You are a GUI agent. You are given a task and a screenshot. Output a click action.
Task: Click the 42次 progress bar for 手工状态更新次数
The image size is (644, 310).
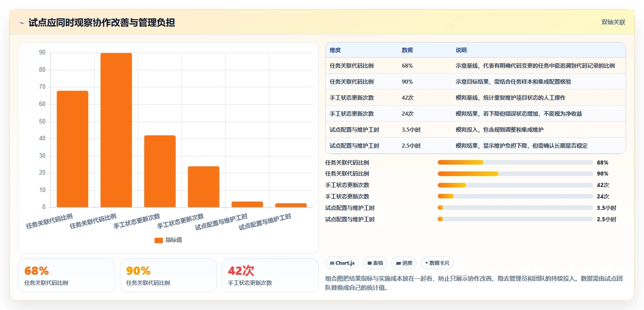pos(515,185)
